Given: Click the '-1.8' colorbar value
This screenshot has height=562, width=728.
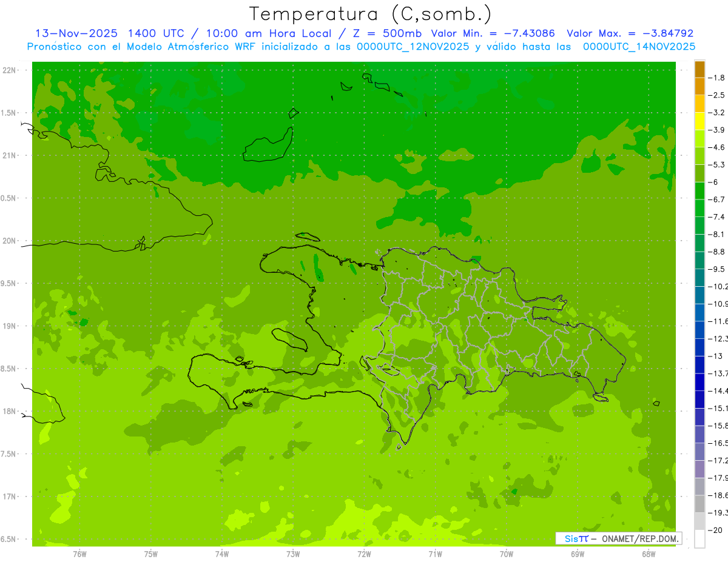Looking at the screenshot, I should coord(716,78).
